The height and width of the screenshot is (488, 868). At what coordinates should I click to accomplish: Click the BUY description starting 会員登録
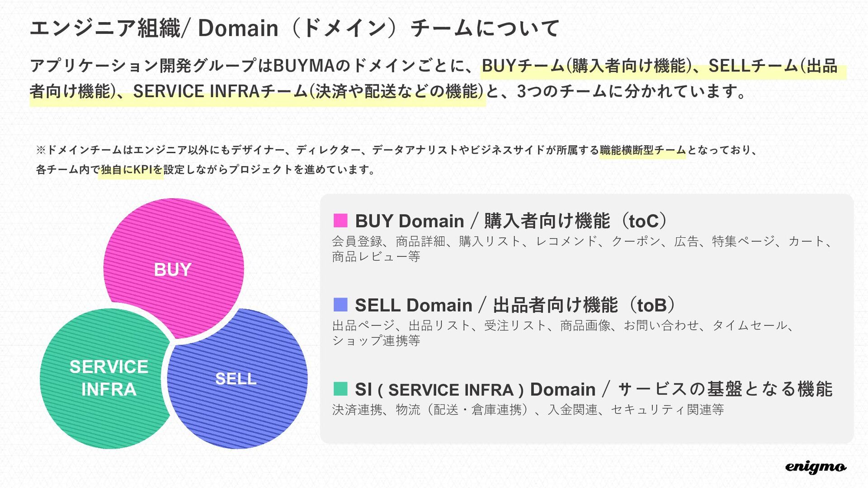click(582, 249)
